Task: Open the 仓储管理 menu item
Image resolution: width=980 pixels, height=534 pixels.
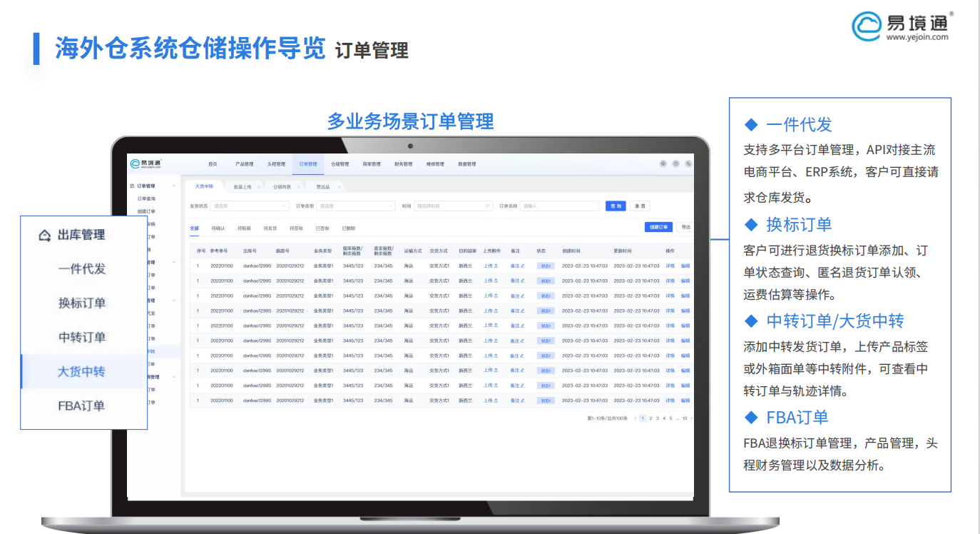Action: coord(341,163)
